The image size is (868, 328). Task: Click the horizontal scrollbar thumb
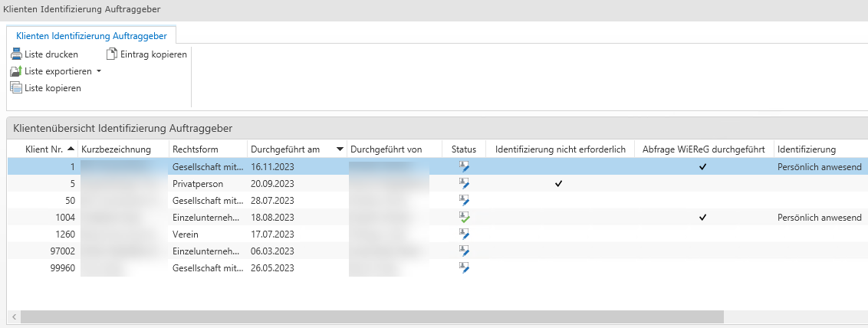click(372, 317)
